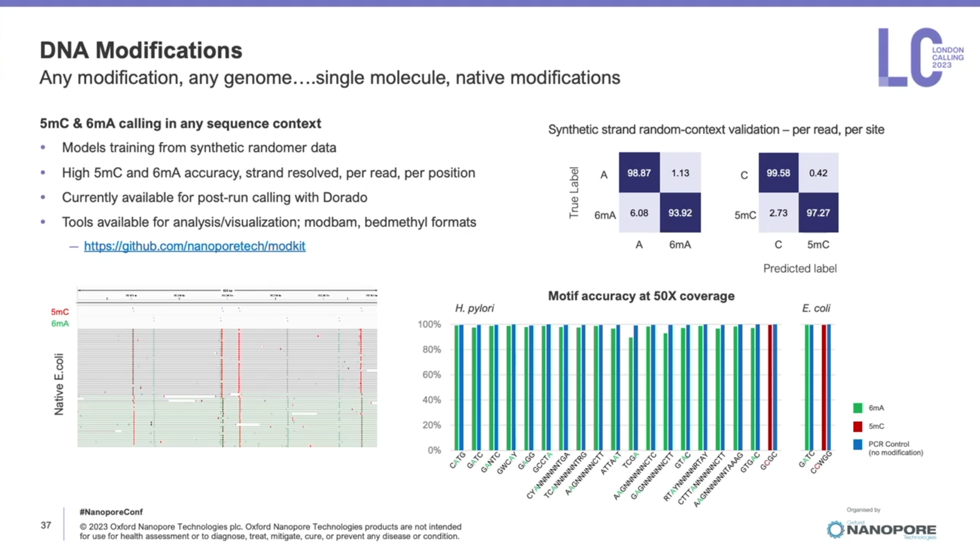Click the green 6mA legend swatch
The height and width of the screenshot is (552, 980).
(857, 408)
